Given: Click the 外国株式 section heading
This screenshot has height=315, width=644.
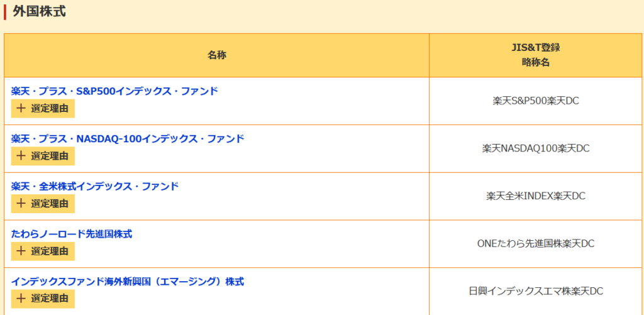Looking at the screenshot, I should (x=39, y=11).
